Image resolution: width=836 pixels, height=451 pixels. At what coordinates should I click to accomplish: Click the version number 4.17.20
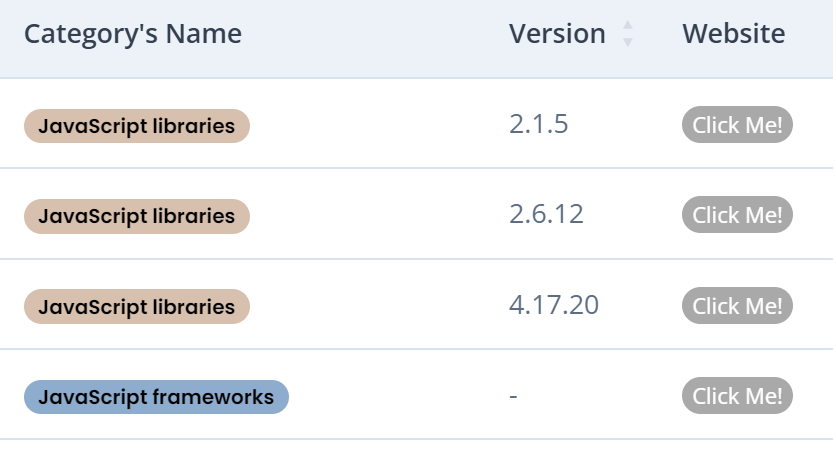[554, 305]
